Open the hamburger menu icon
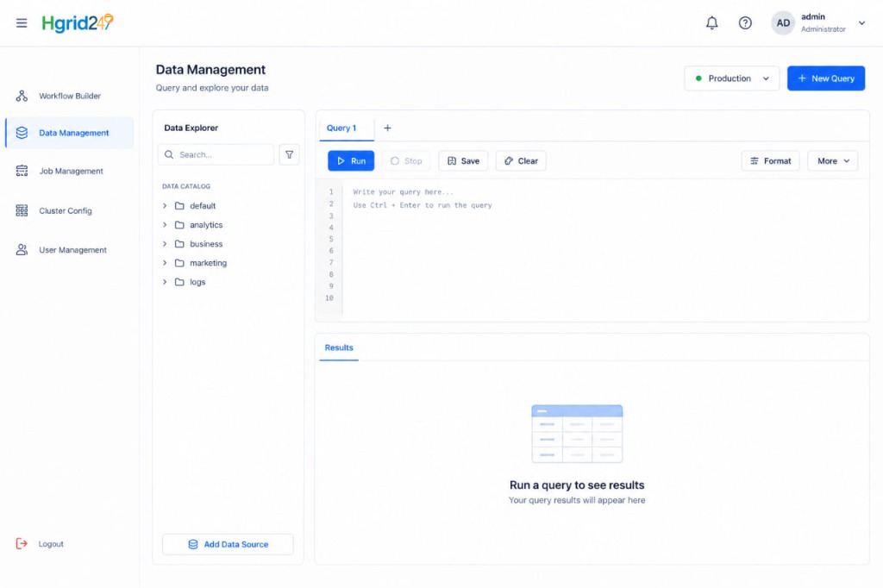The height and width of the screenshot is (588, 883). click(x=22, y=23)
